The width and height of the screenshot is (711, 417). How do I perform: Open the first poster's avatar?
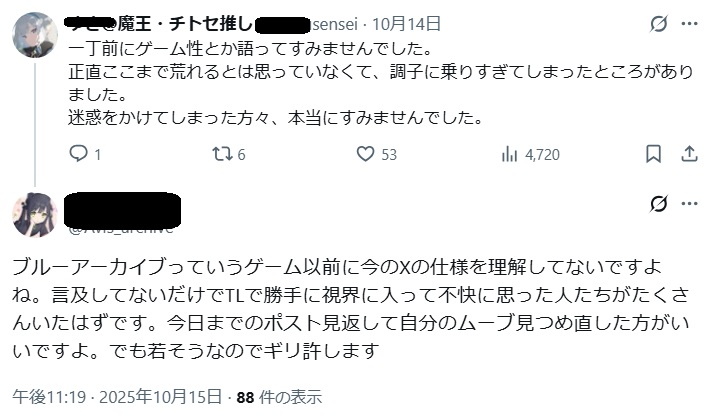point(34,35)
